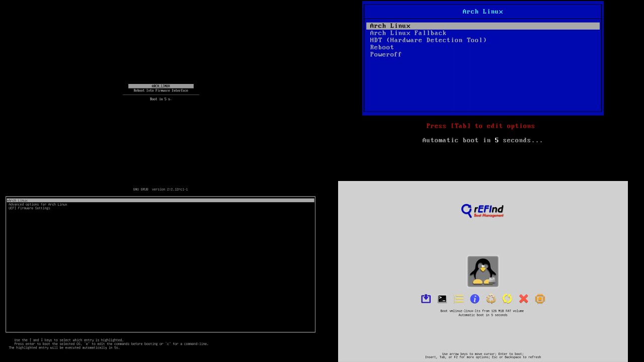Click the brown recycle-arrows icon
644x362 pixels.
coord(491,299)
